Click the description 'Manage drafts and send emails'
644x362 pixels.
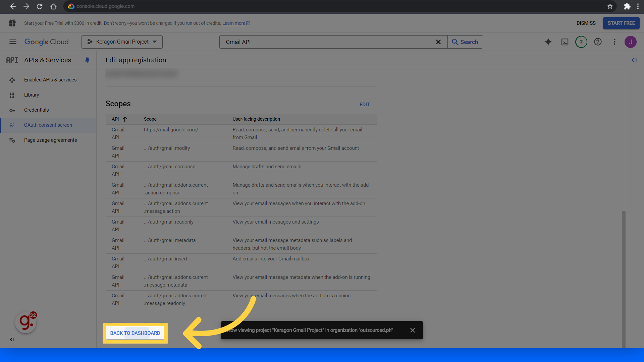coord(267,167)
